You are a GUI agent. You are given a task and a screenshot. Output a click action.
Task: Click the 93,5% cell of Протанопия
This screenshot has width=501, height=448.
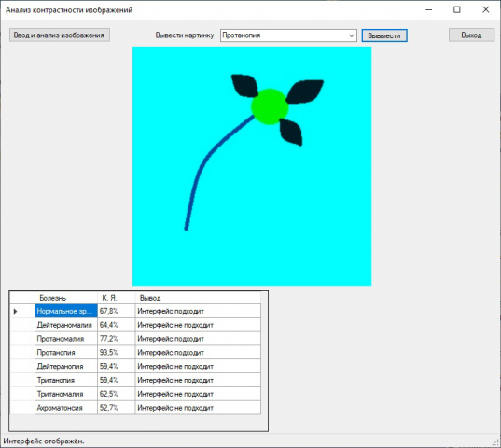(117, 353)
